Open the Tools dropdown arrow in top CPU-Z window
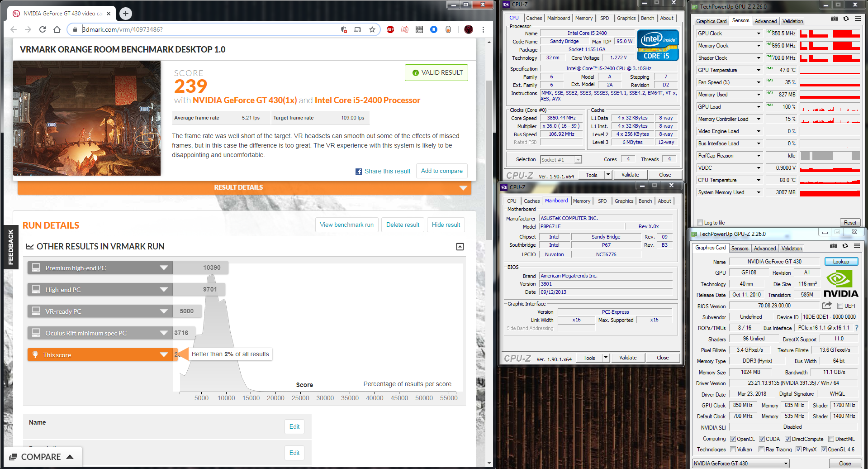The height and width of the screenshot is (469, 868). pyautogui.click(x=608, y=175)
